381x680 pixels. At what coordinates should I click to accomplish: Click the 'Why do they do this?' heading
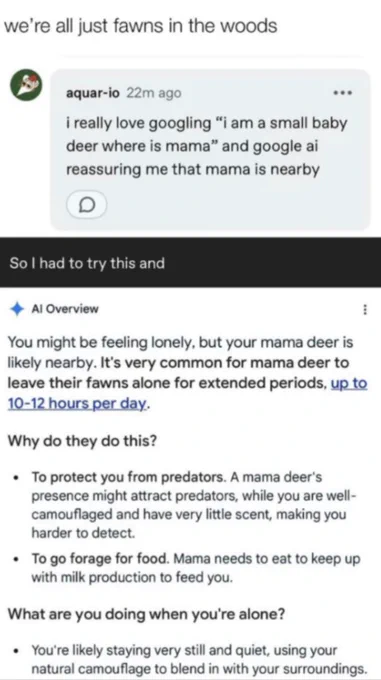pos(82,441)
